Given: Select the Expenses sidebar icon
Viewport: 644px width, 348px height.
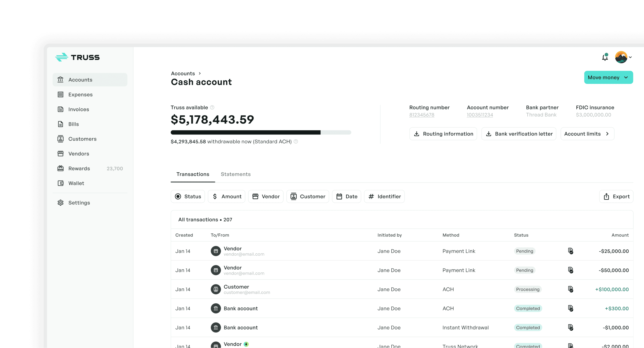Looking at the screenshot, I should 61,94.
